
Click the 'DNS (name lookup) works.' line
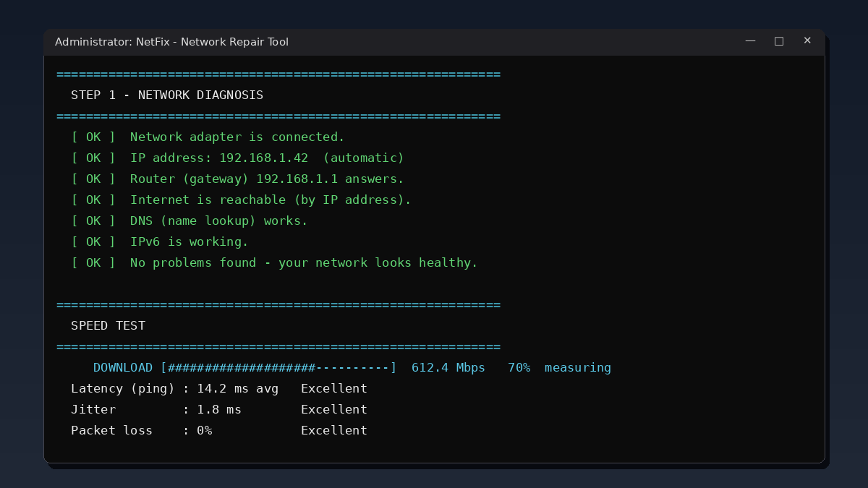tap(219, 221)
